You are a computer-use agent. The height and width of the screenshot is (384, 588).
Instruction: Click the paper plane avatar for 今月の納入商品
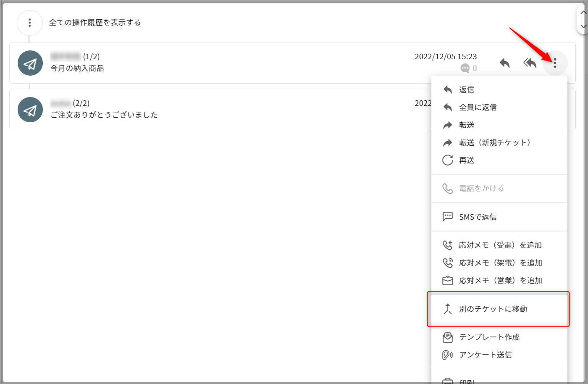coord(30,63)
